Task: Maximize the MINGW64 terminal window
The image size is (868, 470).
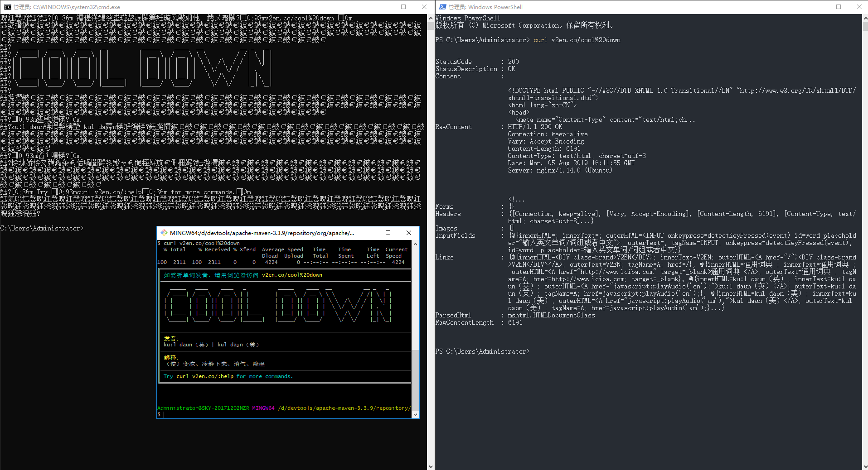Action: click(388, 233)
